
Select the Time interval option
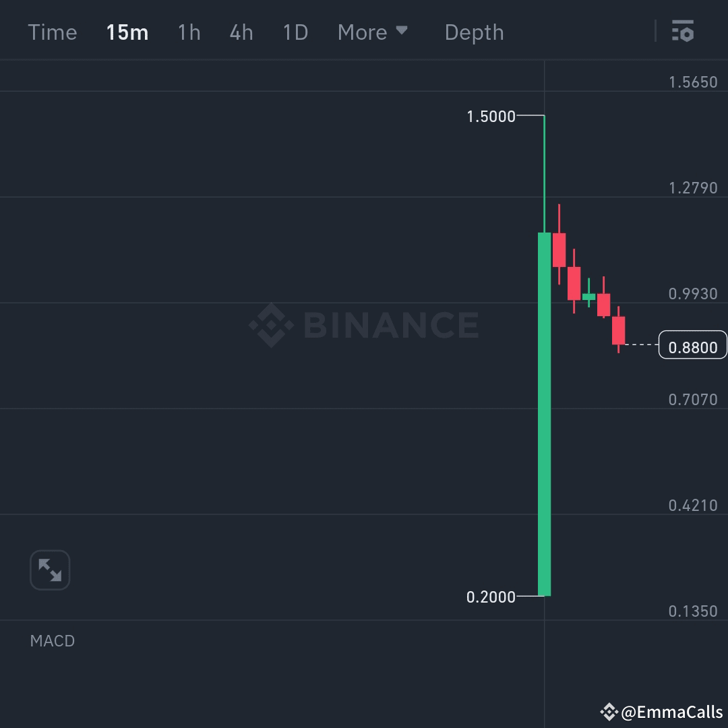tap(53, 32)
